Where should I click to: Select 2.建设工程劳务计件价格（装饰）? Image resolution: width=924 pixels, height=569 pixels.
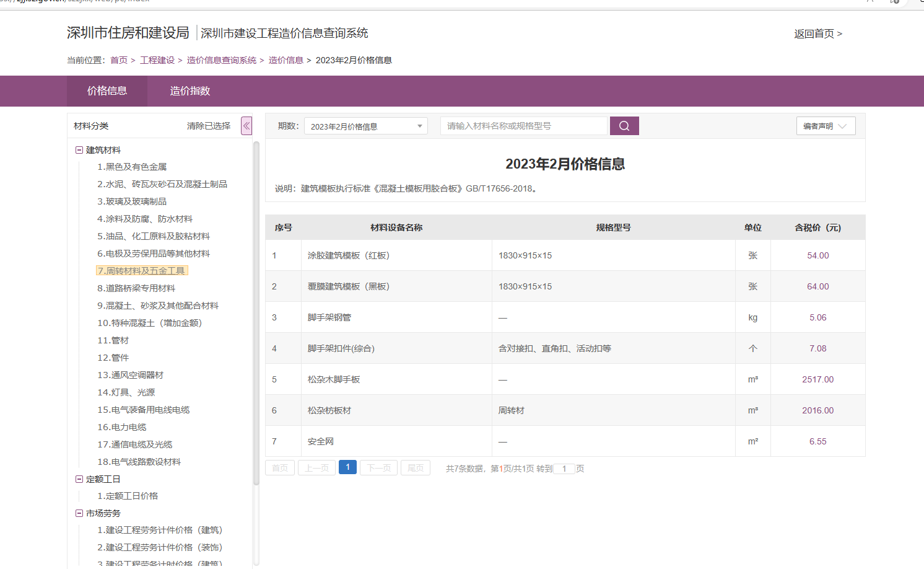tap(160, 547)
